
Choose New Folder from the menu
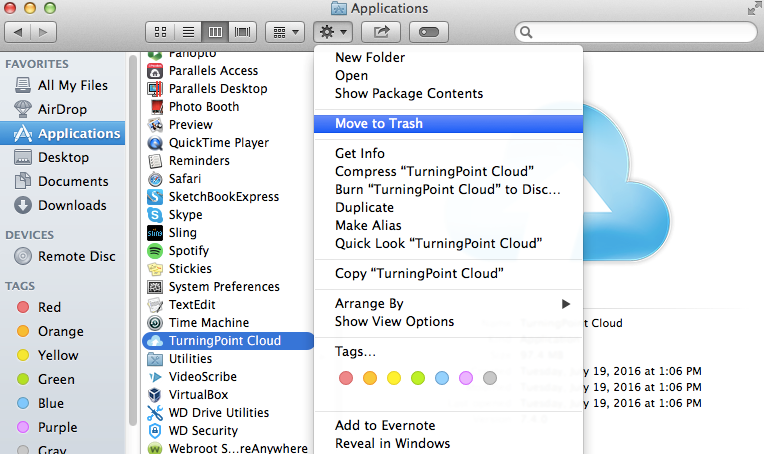[x=448, y=57]
